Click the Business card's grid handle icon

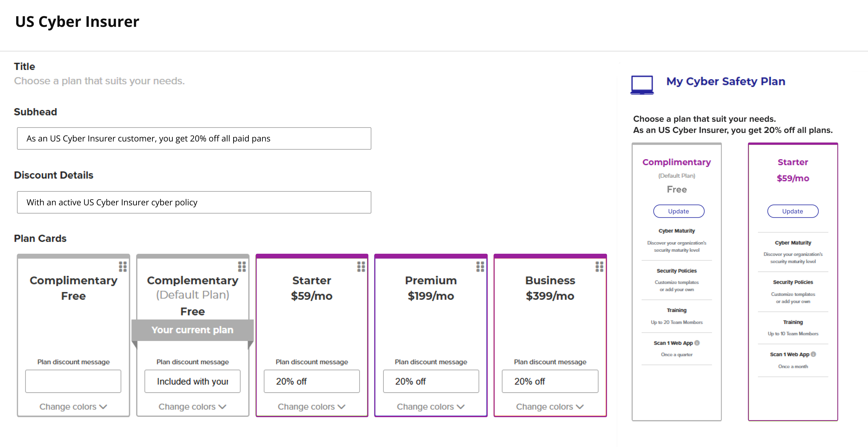pyautogui.click(x=599, y=267)
